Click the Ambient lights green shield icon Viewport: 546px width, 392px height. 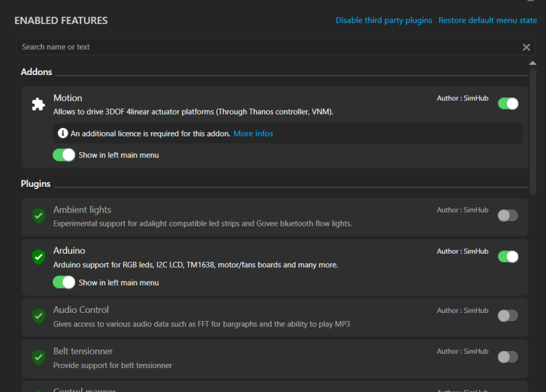[39, 215]
